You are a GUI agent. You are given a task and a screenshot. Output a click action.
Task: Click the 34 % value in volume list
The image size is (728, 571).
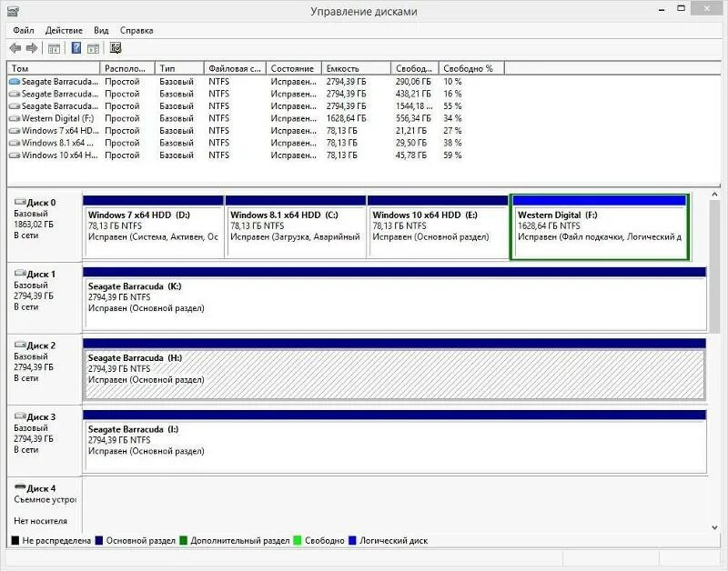pyautogui.click(x=452, y=118)
